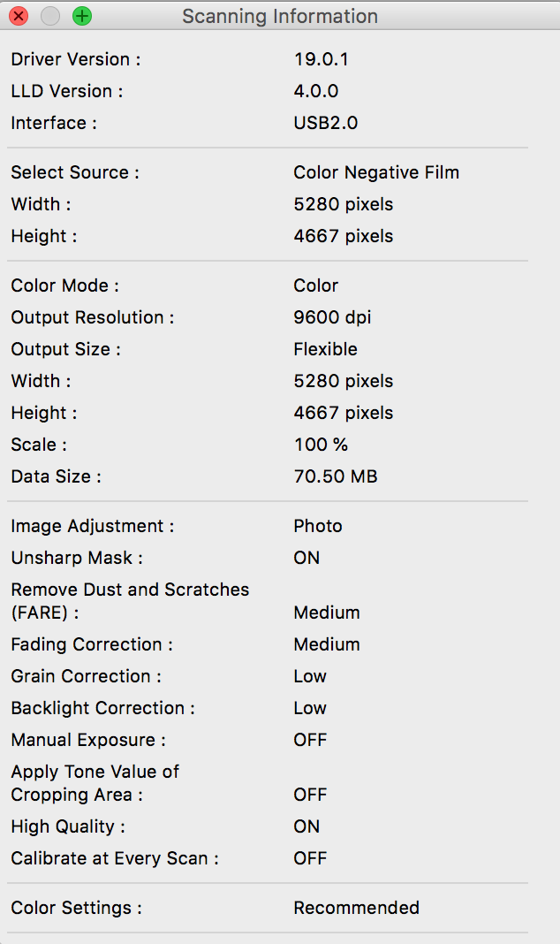Click the High Quality ON value
The height and width of the screenshot is (944, 560).
pos(306,826)
